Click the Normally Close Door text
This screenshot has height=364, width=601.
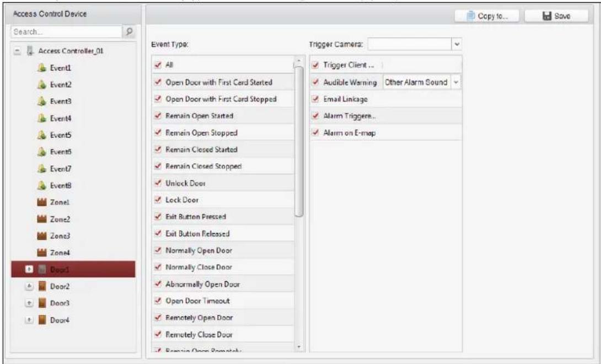pos(198,267)
